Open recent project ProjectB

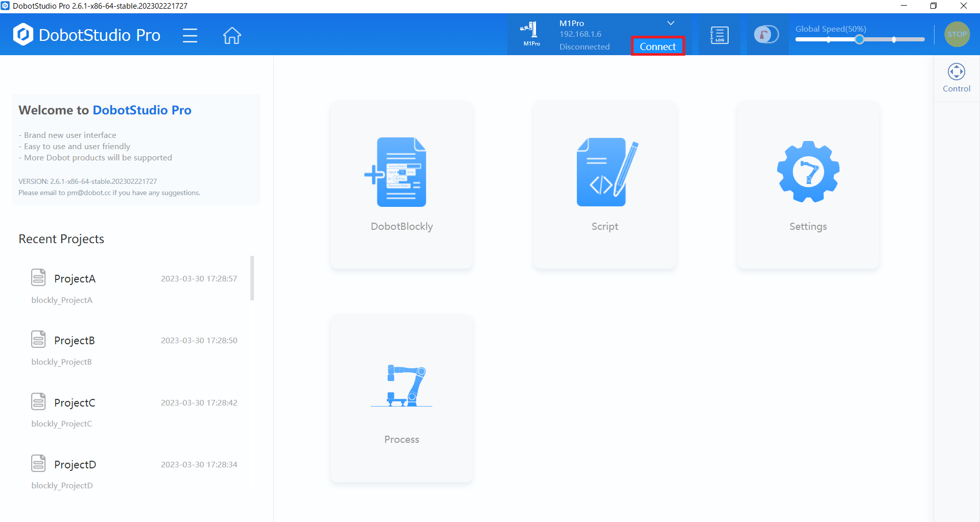tap(134, 350)
